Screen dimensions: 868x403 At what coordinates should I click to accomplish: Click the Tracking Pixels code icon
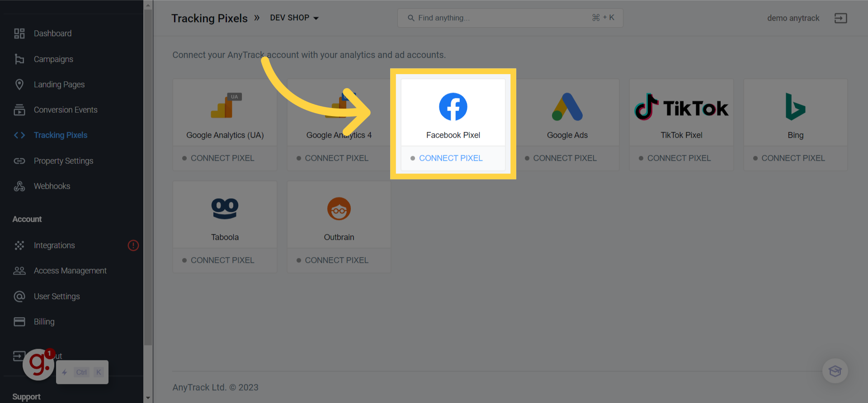[x=19, y=135]
